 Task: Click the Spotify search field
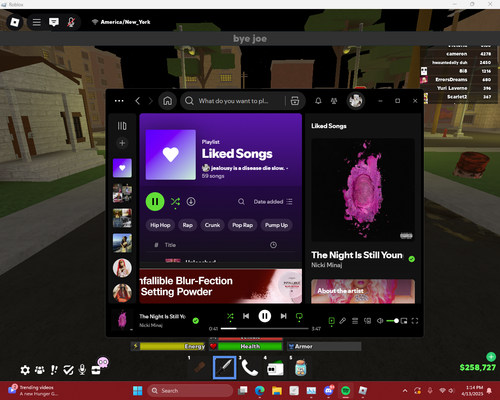coord(233,101)
